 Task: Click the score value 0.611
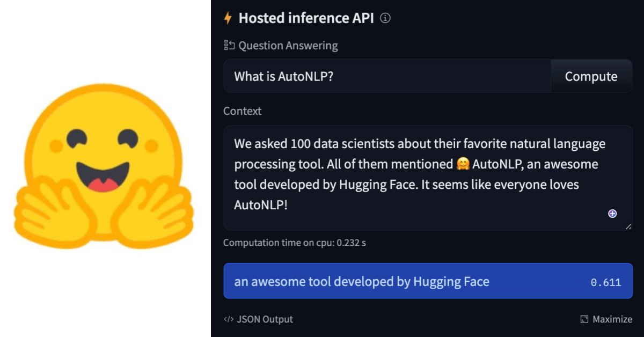coord(606,282)
